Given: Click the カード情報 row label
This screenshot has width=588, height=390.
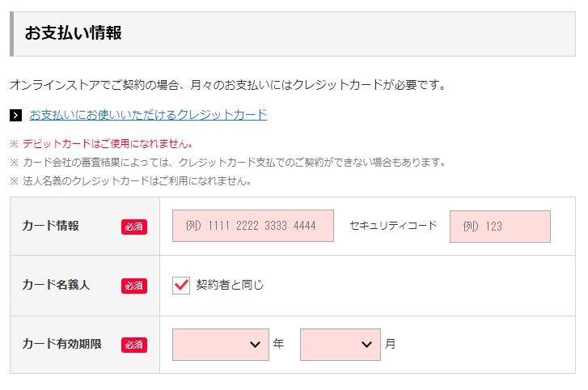Looking at the screenshot, I should (x=51, y=226).
